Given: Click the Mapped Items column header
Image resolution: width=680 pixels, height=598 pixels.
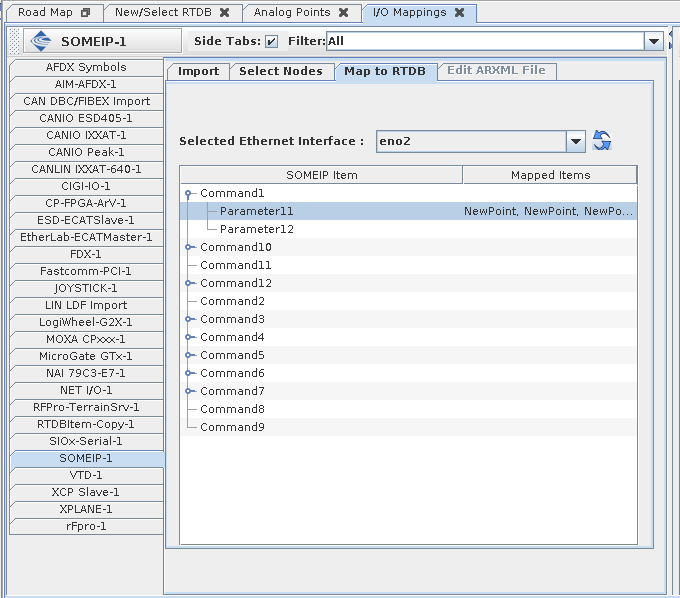Looking at the screenshot, I should coord(550,175).
